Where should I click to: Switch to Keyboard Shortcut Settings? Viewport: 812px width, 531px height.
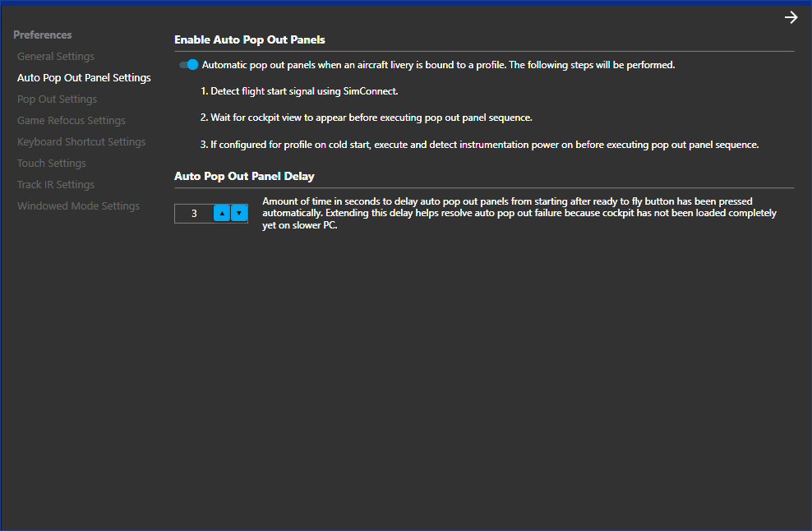point(81,142)
